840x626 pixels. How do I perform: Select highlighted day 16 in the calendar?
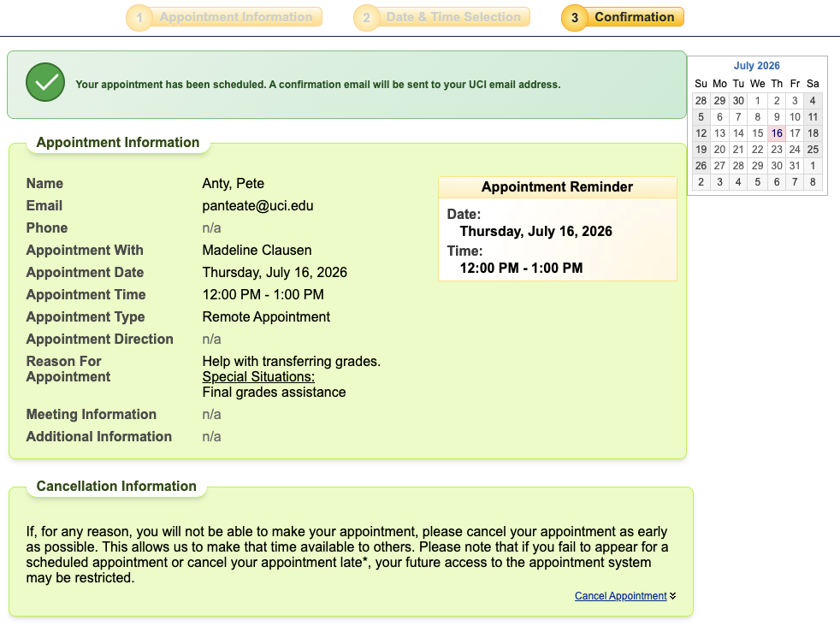[x=777, y=133]
